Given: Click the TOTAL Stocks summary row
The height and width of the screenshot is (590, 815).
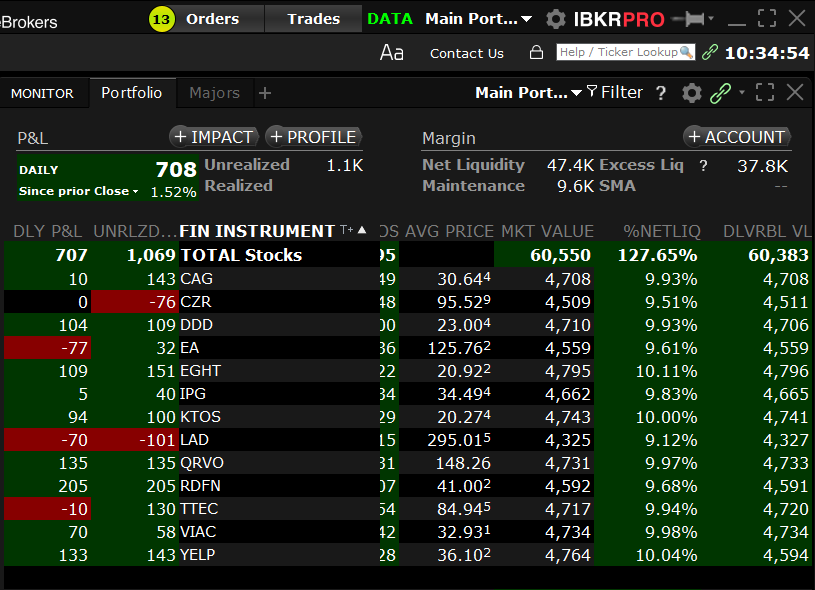Looking at the screenshot, I should 407,255.
